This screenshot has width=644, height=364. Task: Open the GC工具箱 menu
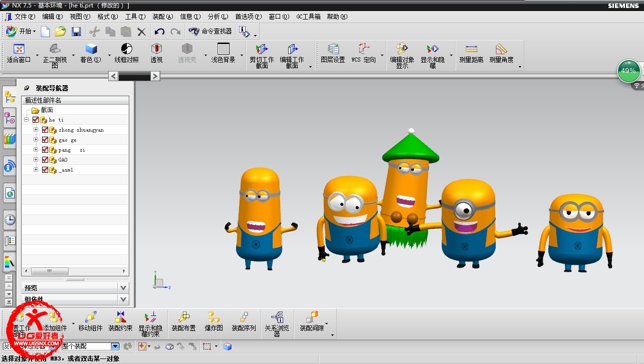point(309,17)
